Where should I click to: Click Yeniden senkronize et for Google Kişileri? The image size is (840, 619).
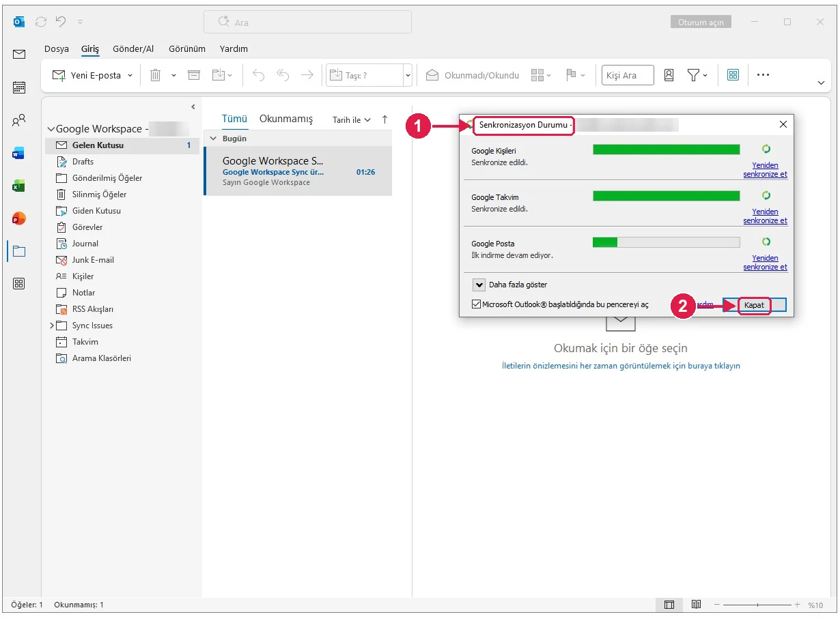pyautogui.click(x=766, y=169)
